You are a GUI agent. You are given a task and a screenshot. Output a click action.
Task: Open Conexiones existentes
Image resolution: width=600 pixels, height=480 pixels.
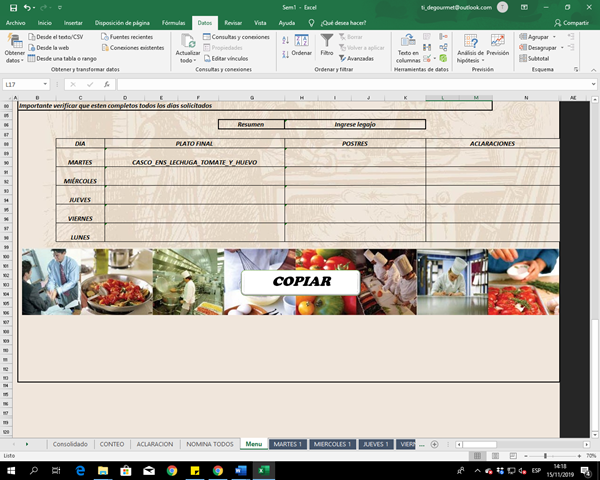click(x=133, y=47)
